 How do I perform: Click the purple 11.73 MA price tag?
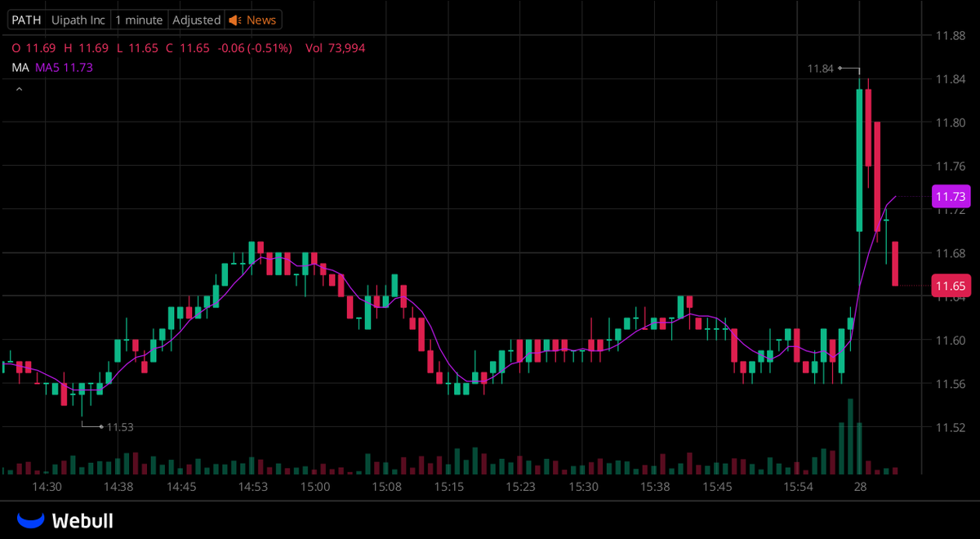tap(951, 197)
